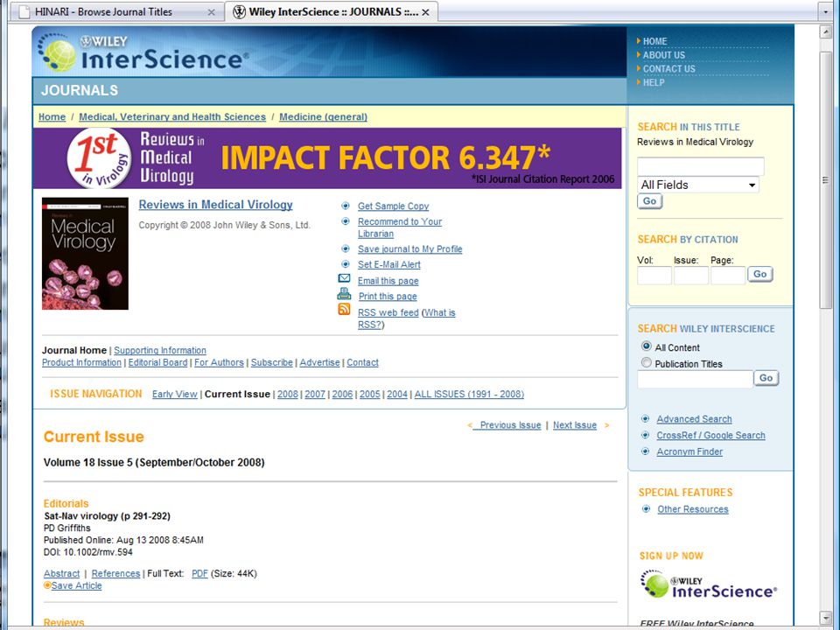
Task: Open the Other Resources link
Action: pos(693,509)
